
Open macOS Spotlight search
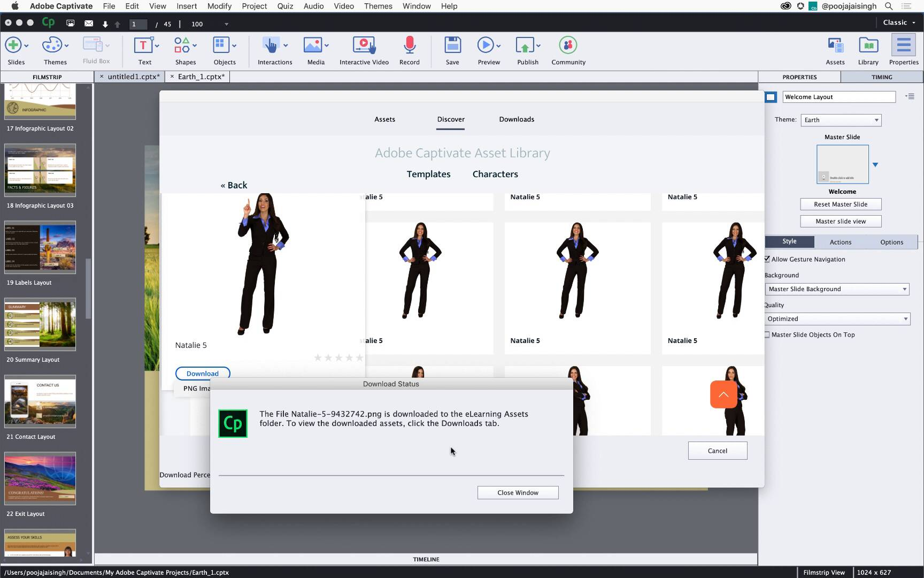click(x=889, y=6)
